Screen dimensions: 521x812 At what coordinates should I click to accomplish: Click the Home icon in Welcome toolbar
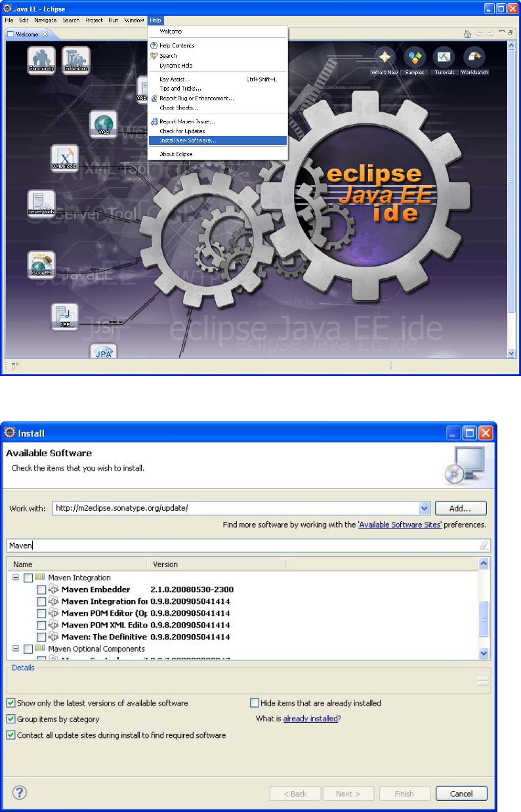click(468, 33)
